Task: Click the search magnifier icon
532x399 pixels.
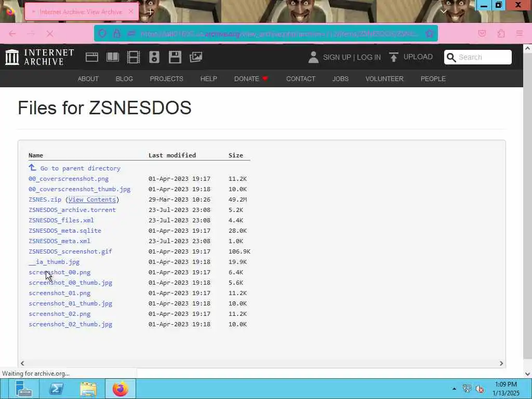Action: 451,57
